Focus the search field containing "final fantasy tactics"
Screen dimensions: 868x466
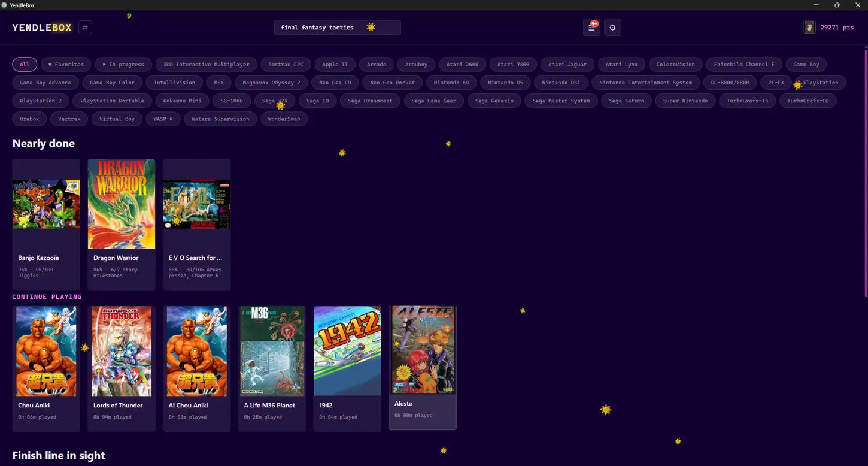point(337,28)
